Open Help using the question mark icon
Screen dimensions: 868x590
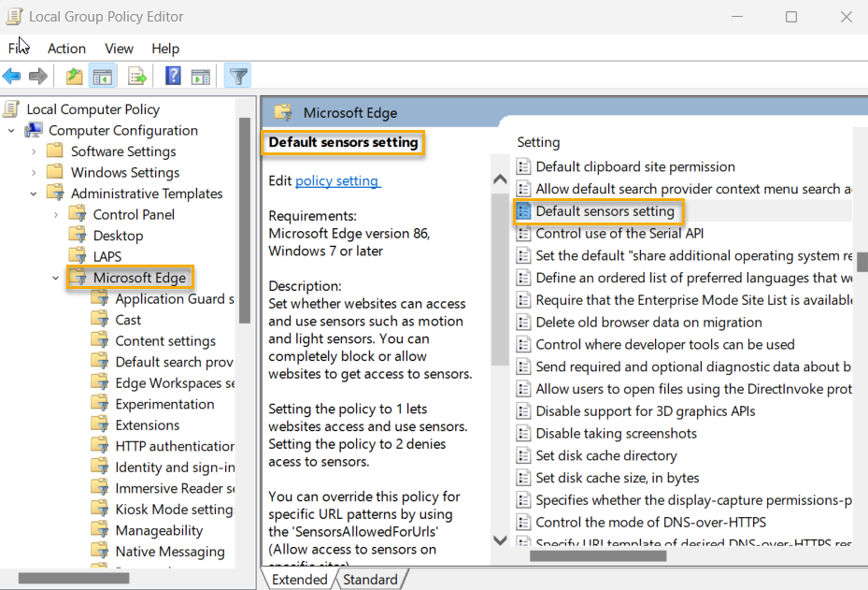coord(173,77)
